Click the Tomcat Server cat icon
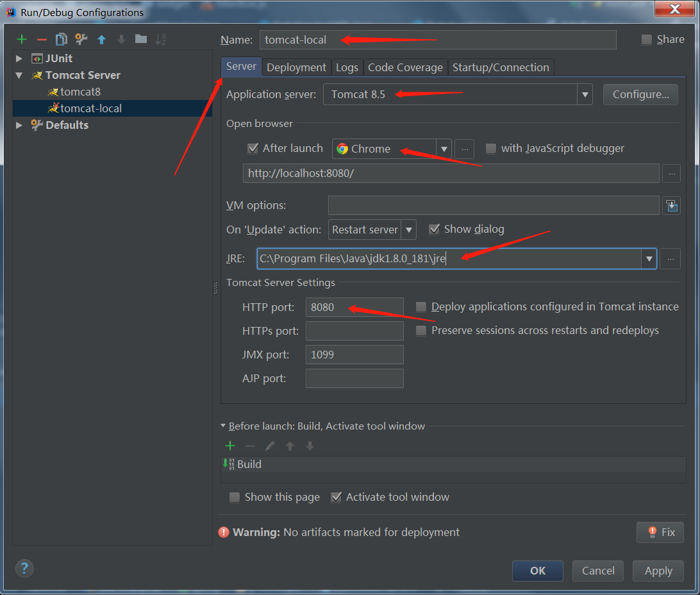This screenshot has height=595, width=700. point(37,75)
